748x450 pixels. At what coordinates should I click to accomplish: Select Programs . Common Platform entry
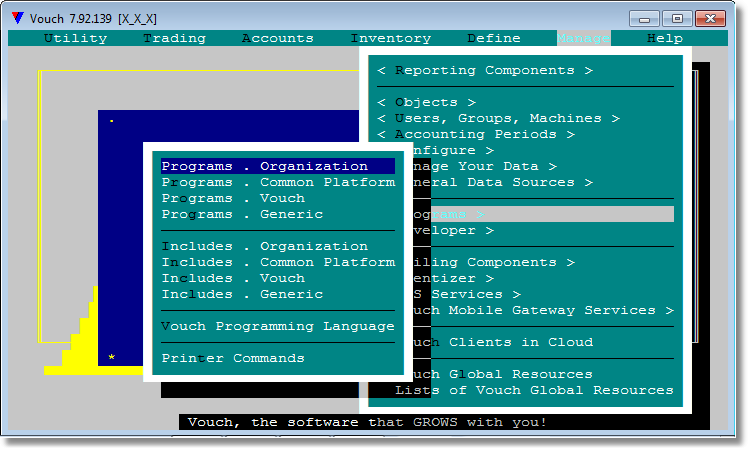point(278,182)
